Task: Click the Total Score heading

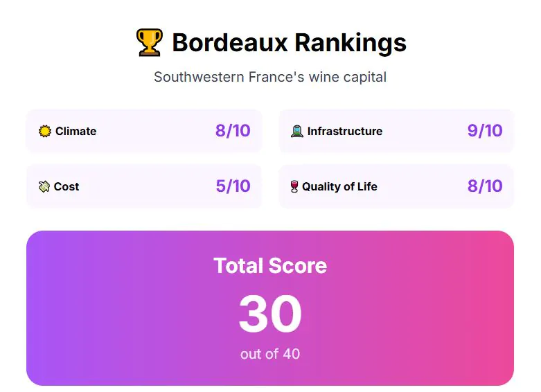Action: [x=270, y=265]
